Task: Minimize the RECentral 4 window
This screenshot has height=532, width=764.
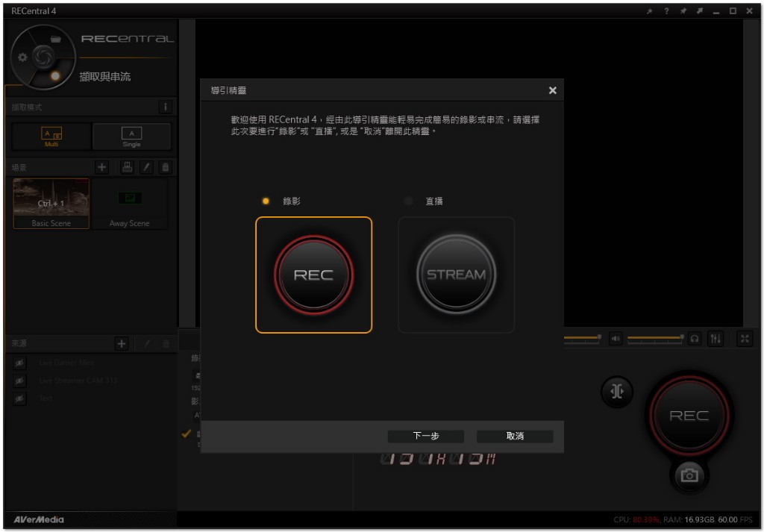Action: (x=716, y=12)
